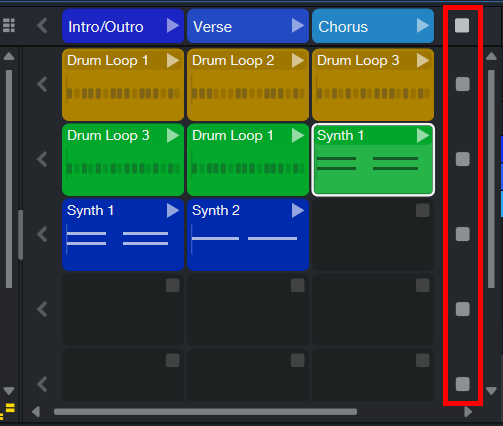Toggle stop button in empty cell below blue Synth 1
Screen dimensions: 503x426
[173, 285]
